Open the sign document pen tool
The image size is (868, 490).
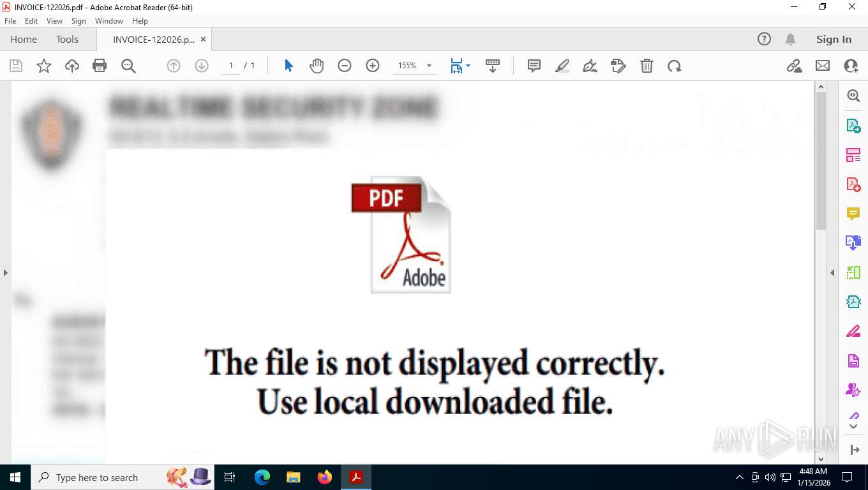590,66
